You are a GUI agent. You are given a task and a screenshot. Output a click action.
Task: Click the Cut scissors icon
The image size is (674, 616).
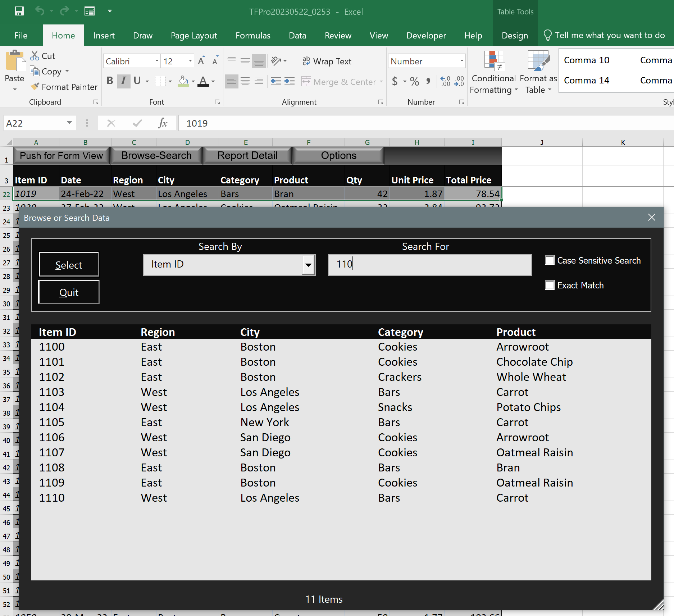pyautogui.click(x=35, y=56)
